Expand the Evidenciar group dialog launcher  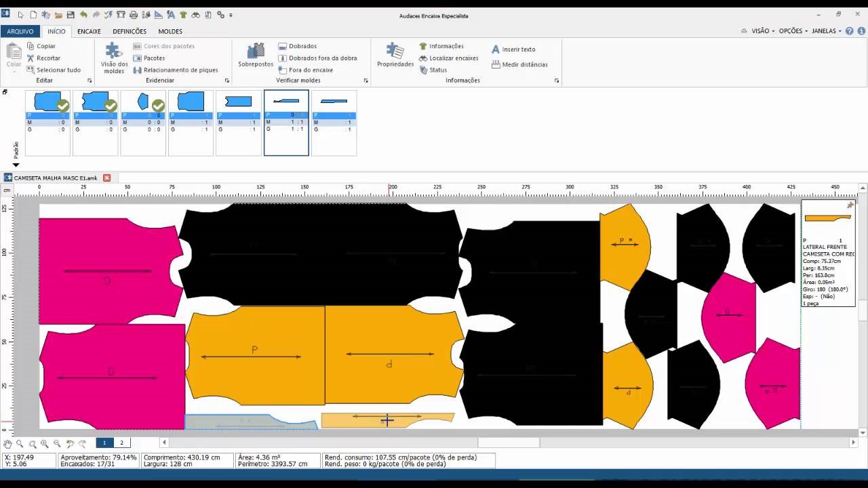tap(227, 81)
